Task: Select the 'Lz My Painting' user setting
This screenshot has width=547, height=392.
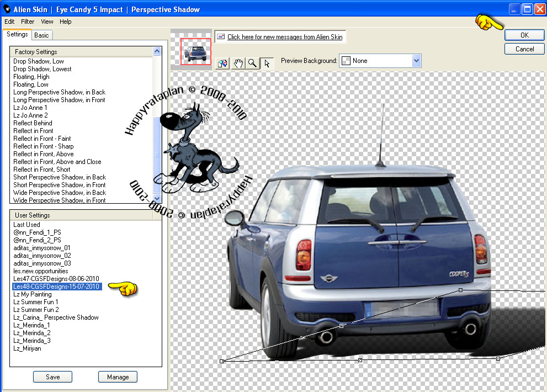Action: point(33,294)
